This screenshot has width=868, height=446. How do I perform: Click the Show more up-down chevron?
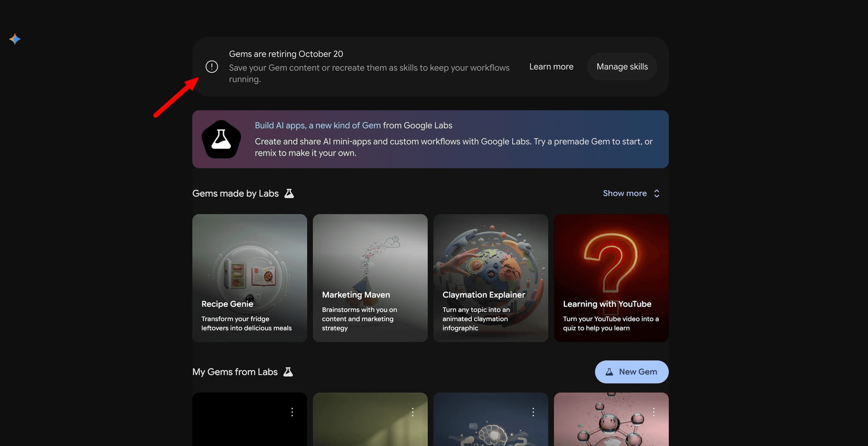point(657,193)
